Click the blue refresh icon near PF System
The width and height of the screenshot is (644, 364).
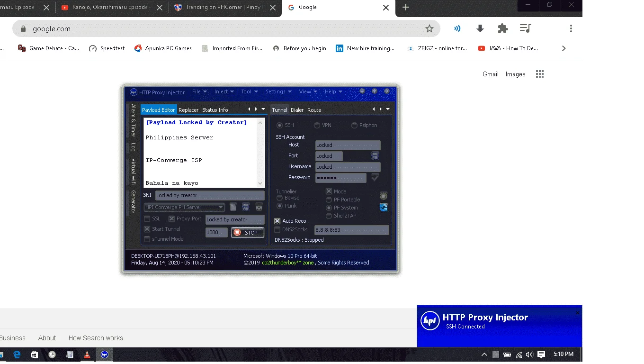click(x=384, y=207)
